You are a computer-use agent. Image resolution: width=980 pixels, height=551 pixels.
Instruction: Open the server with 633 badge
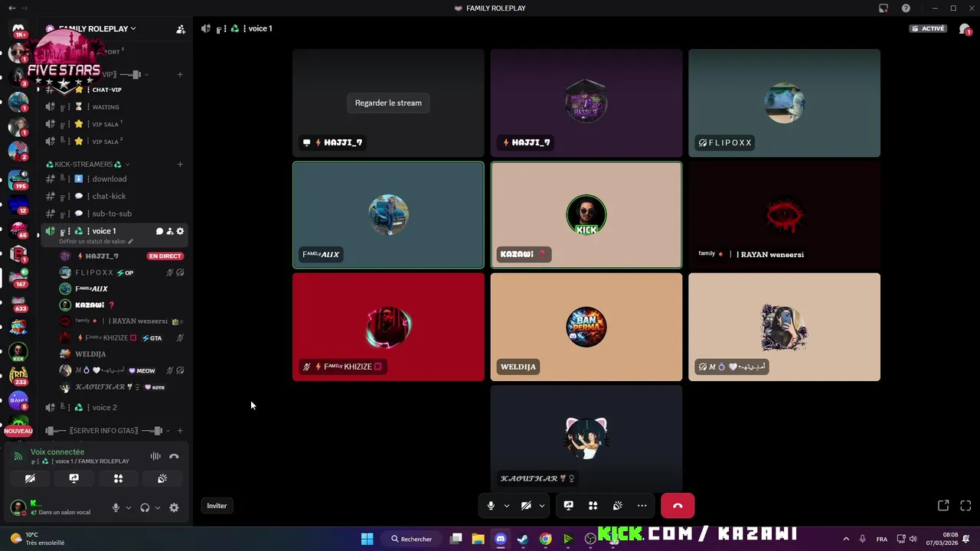pyautogui.click(x=18, y=303)
